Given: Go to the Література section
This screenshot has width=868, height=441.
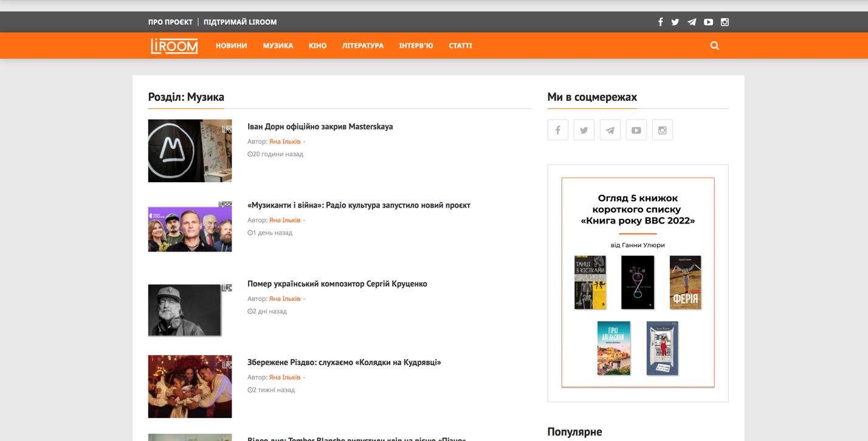Looking at the screenshot, I should 363,46.
